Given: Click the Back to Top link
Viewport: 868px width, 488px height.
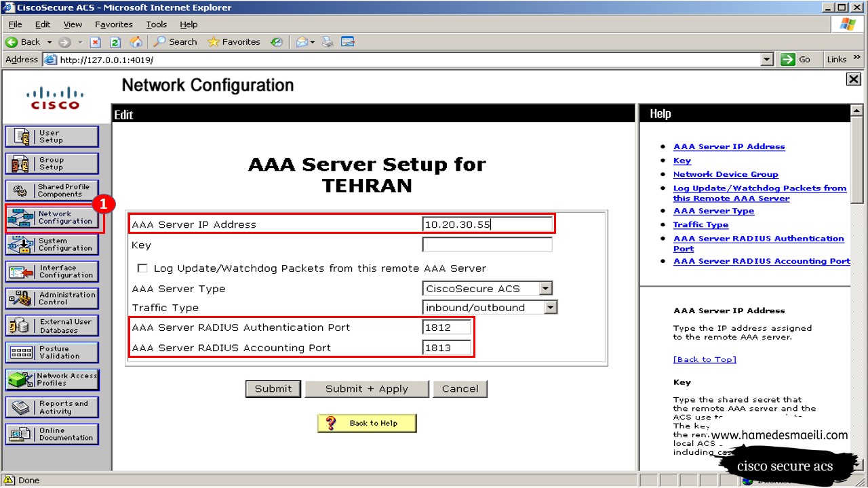Looking at the screenshot, I should [x=705, y=359].
